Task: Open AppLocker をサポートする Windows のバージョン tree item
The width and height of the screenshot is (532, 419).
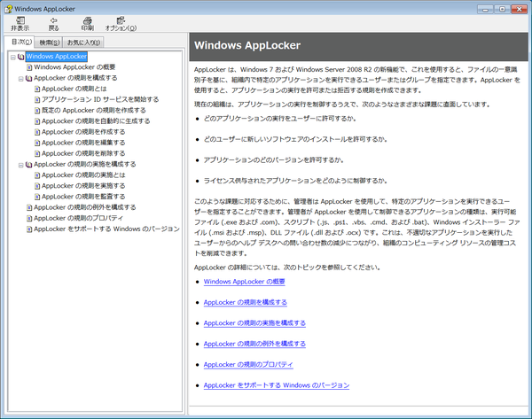Action: click(106, 229)
